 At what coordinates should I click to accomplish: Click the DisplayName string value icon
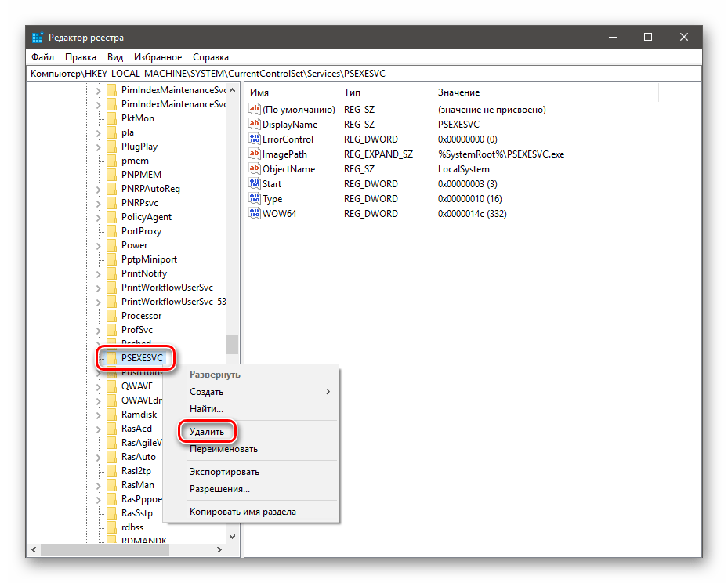point(254,125)
